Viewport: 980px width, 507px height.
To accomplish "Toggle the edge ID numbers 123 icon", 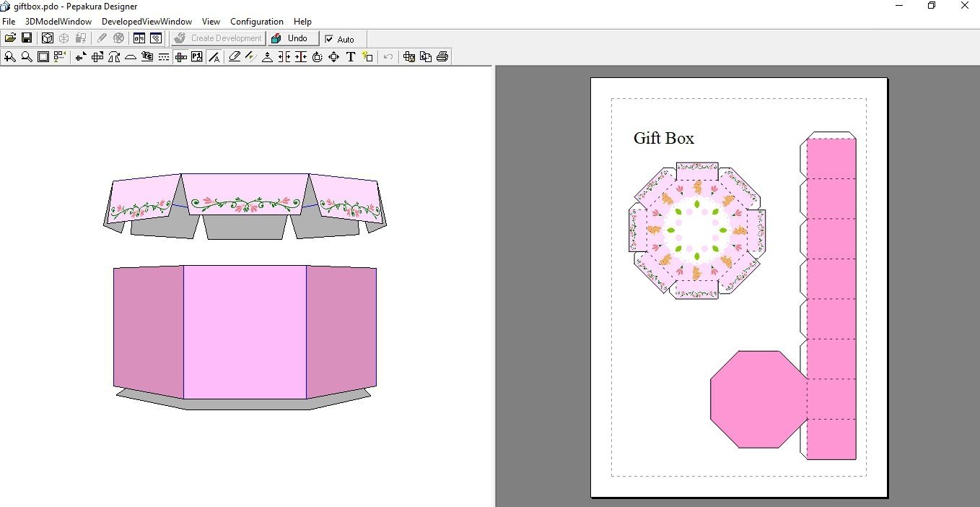I will tap(147, 56).
